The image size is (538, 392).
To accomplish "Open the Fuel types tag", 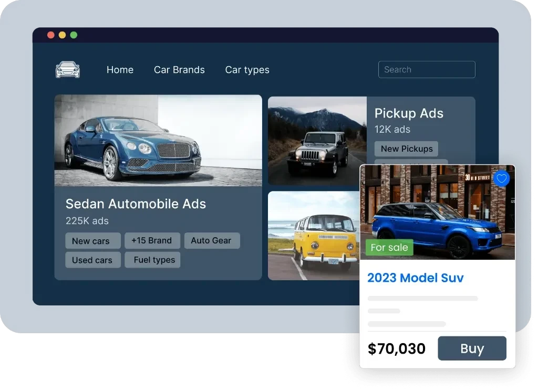I will click(x=153, y=260).
